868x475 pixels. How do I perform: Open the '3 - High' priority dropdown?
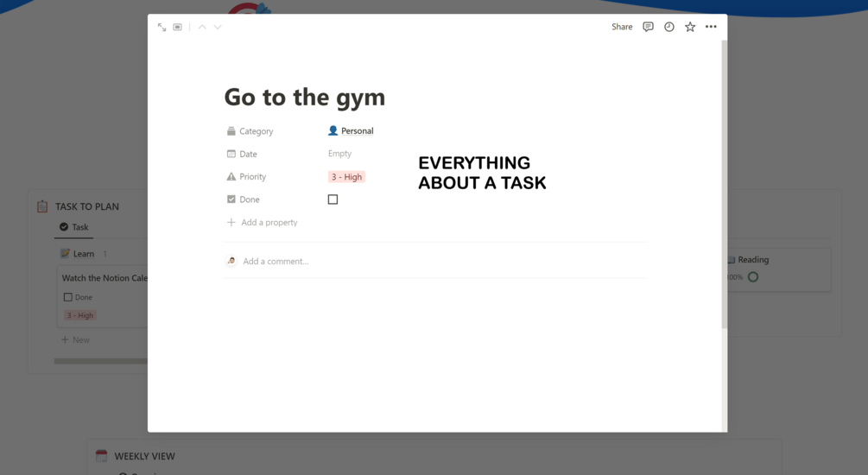click(x=346, y=176)
